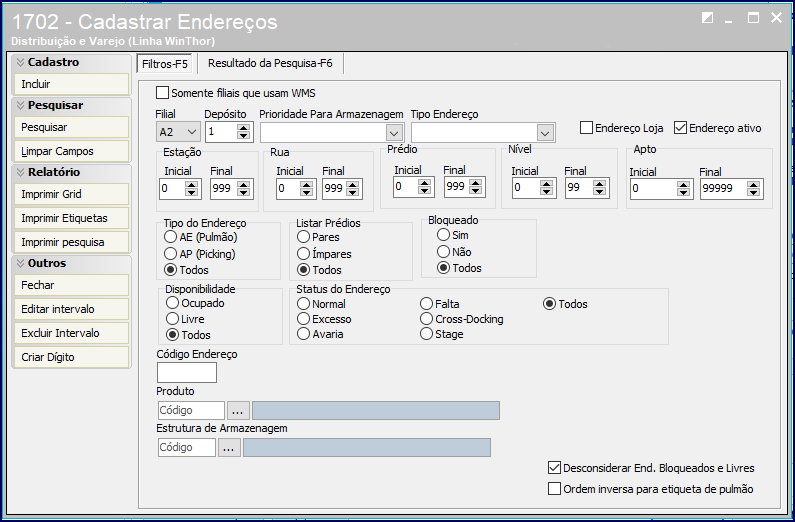
Task: Collapse the Cadastro section header
Action: point(71,62)
